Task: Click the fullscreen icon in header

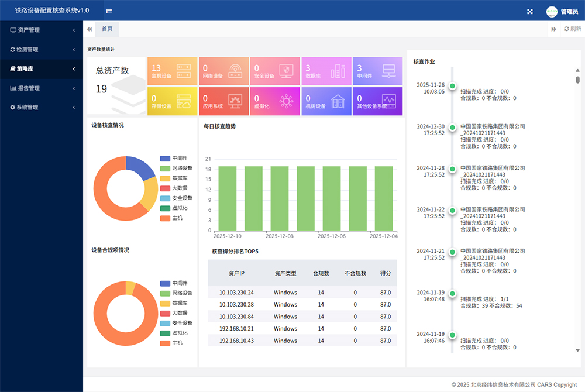Action: tap(530, 11)
